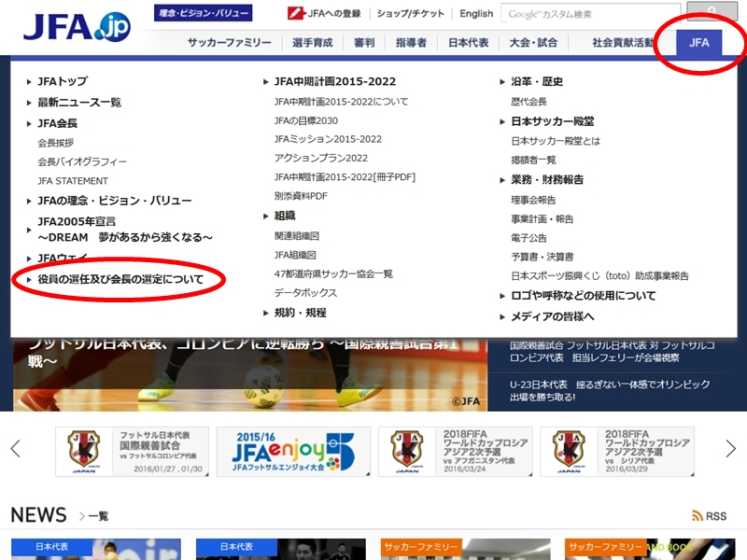Expand the 規約・規程 section

[x=300, y=313]
